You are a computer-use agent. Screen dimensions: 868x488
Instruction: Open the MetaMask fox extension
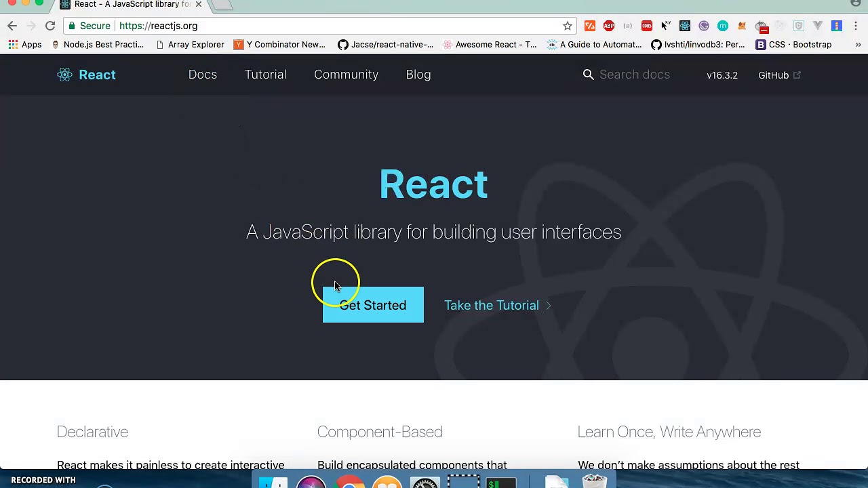(x=742, y=26)
